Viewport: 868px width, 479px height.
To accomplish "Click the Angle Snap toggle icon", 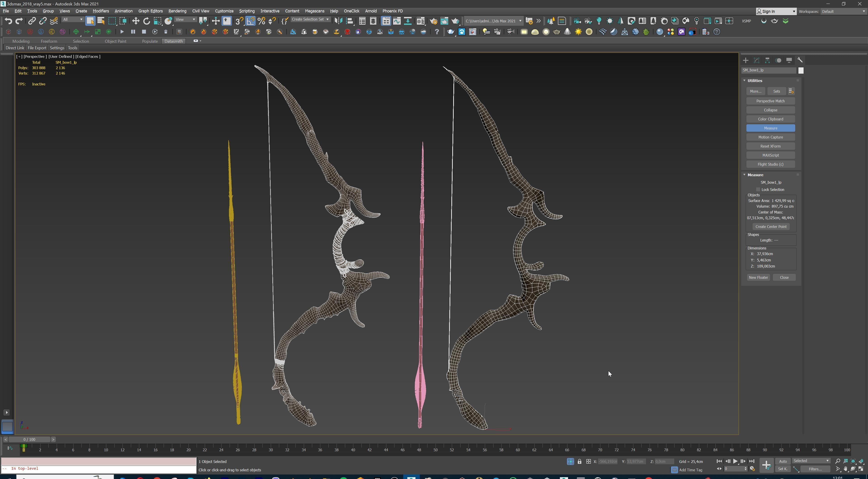I will click(x=250, y=21).
